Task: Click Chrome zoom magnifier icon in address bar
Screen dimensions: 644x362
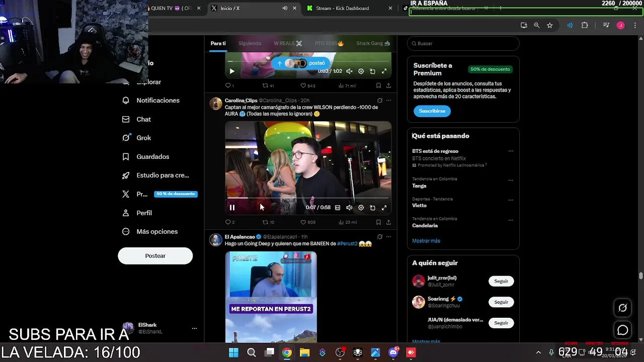Action: coord(537,25)
